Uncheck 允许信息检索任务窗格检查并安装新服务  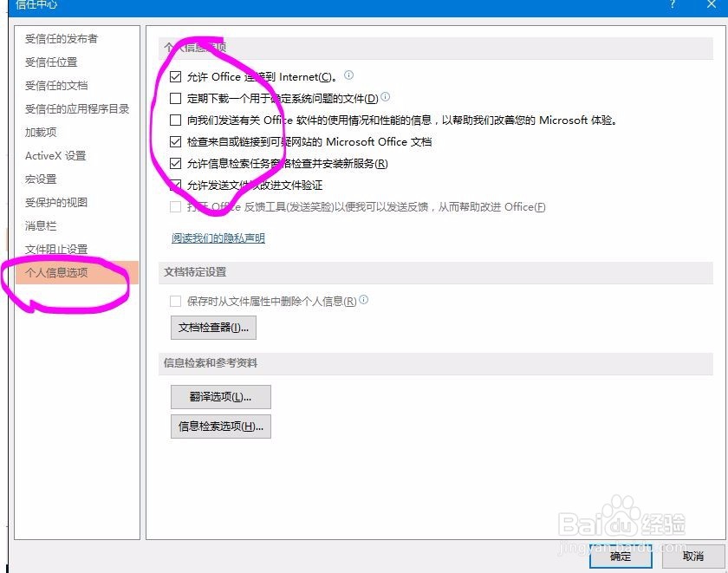coord(175,164)
